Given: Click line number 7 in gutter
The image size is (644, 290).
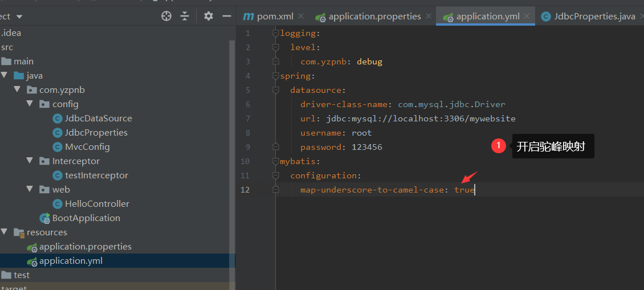Looking at the screenshot, I should (247, 119).
